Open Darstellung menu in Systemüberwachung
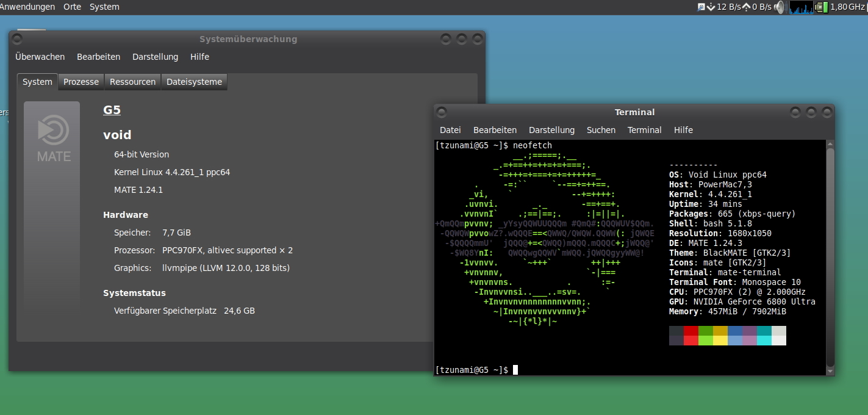 [x=155, y=57]
